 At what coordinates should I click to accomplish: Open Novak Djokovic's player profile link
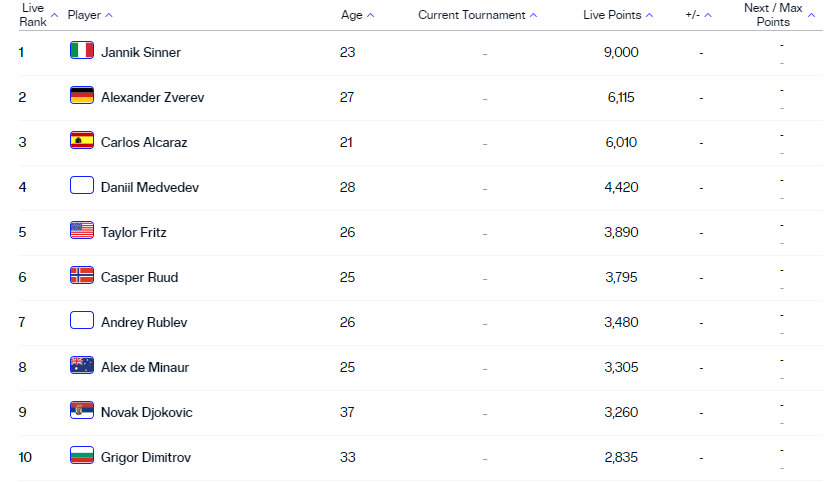(146, 412)
